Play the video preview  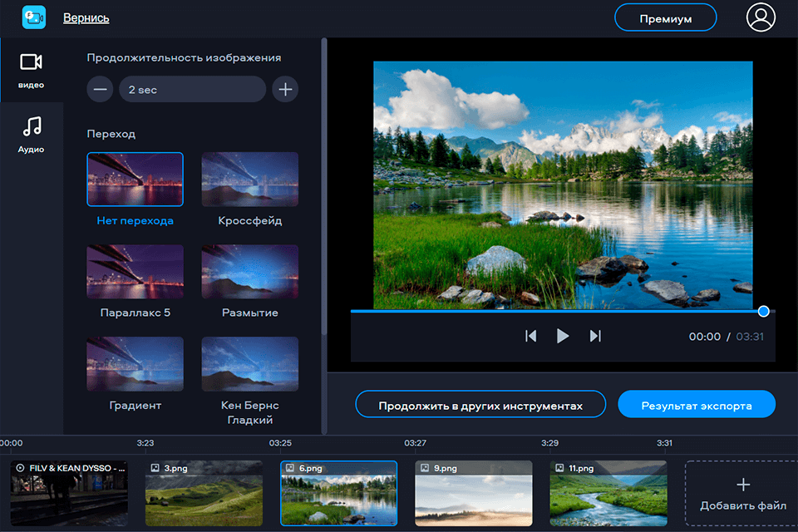coord(563,336)
